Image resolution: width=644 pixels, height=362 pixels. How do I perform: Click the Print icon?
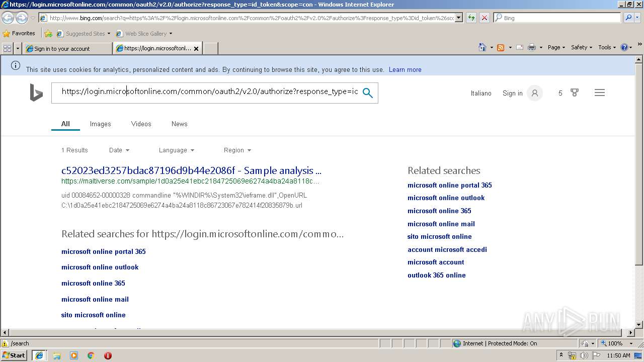point(532,47)
